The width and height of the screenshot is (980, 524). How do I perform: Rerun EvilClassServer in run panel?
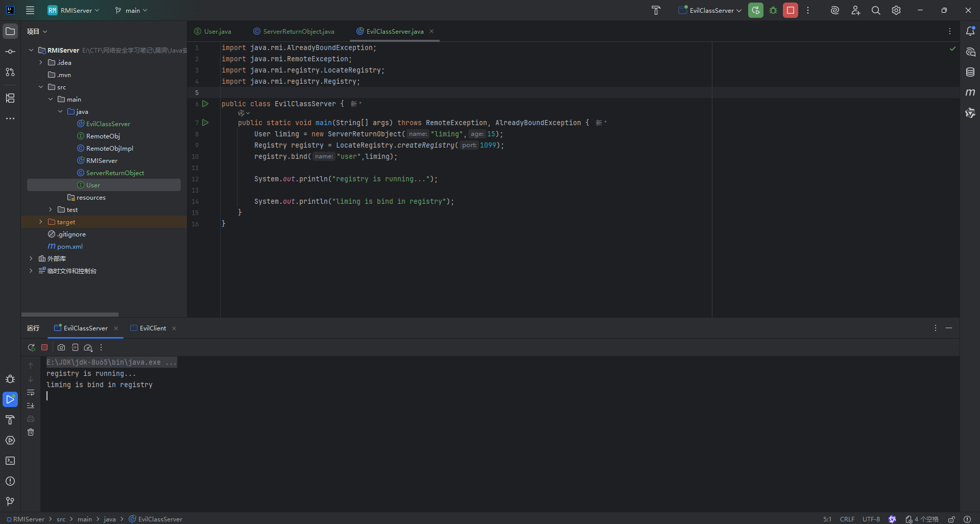coord(31,347)
